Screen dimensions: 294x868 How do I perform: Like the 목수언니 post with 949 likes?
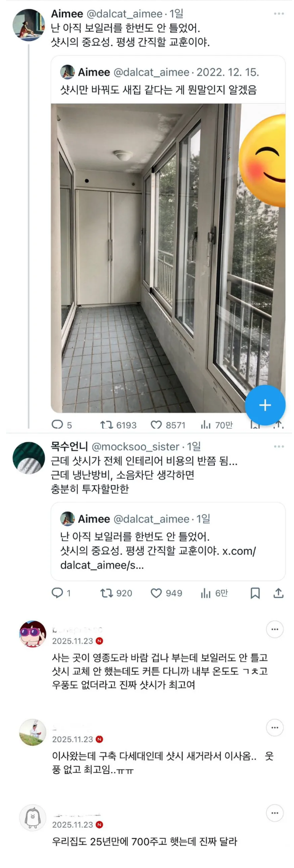coord(156,593)
